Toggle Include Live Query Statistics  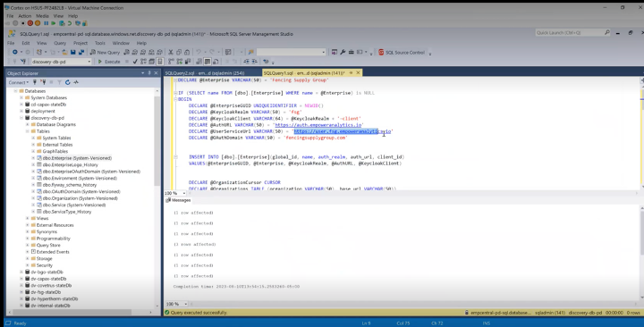click(180, 62)
